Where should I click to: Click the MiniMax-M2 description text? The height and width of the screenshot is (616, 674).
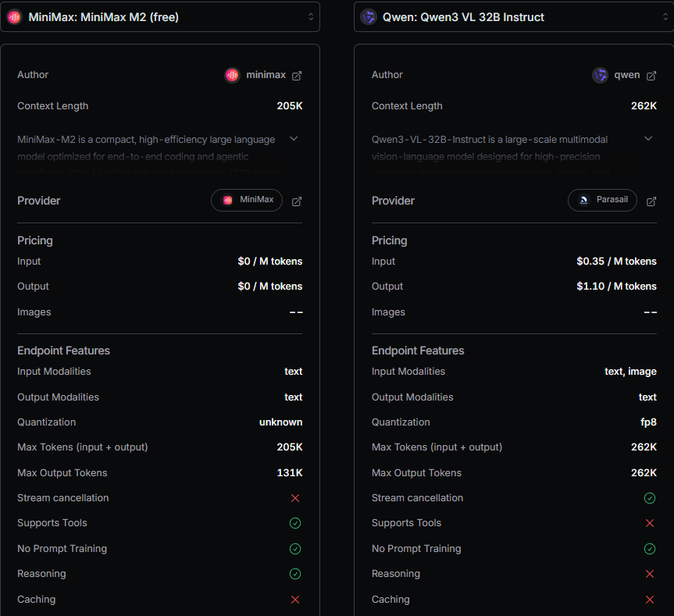[146, 148]
